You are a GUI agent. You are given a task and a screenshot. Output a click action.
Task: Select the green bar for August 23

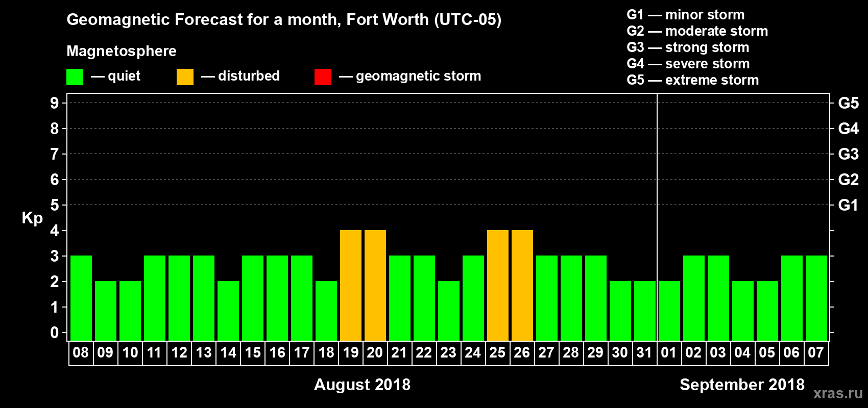click(449, 311)
